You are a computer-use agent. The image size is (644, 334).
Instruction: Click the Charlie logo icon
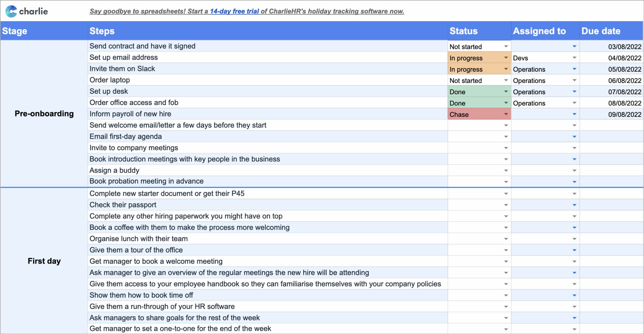12,11
